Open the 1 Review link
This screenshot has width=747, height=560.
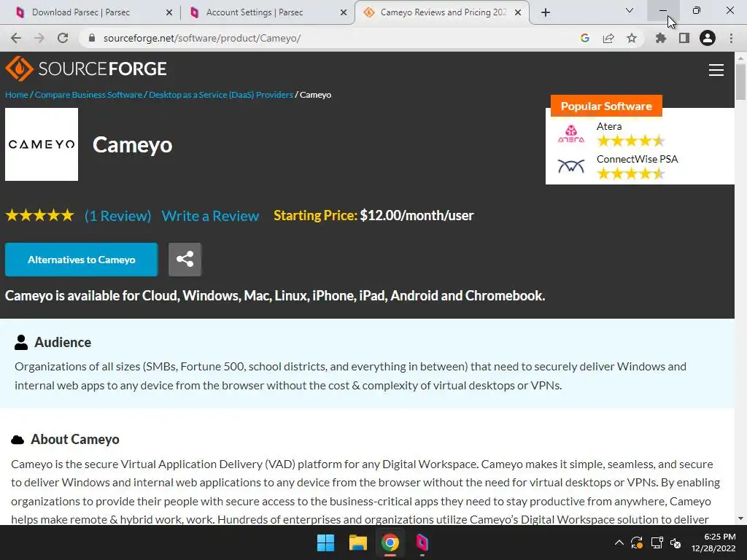(118, 216)
